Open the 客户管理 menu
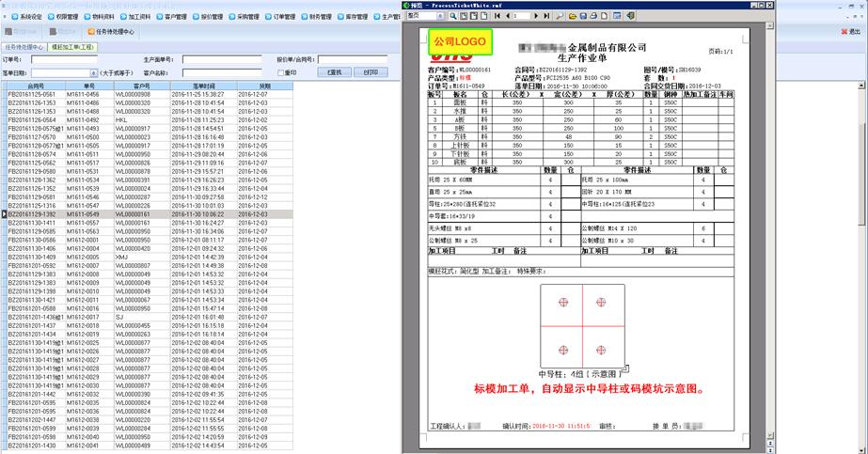The height and width of the screenshot is (454, 868). [171, 17]
